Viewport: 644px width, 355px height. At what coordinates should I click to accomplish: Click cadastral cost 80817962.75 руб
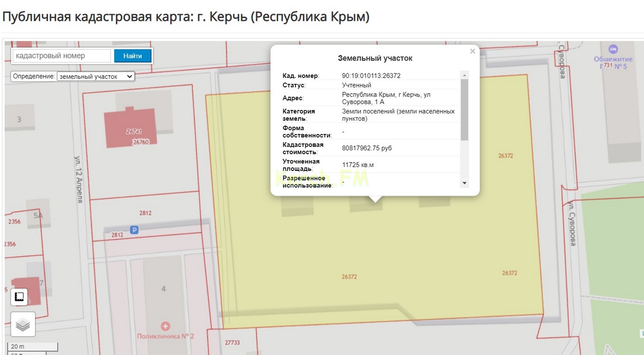tap(367, 148)
